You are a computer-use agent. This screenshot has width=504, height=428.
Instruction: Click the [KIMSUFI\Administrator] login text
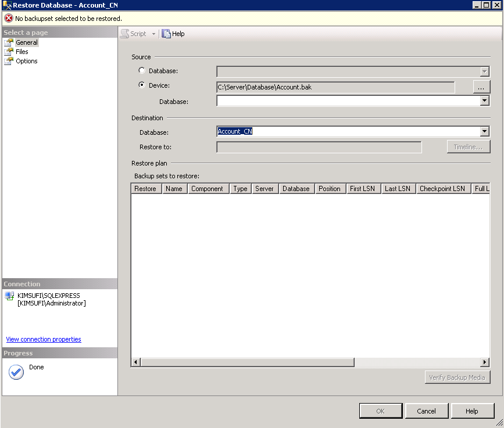point(51,303)
